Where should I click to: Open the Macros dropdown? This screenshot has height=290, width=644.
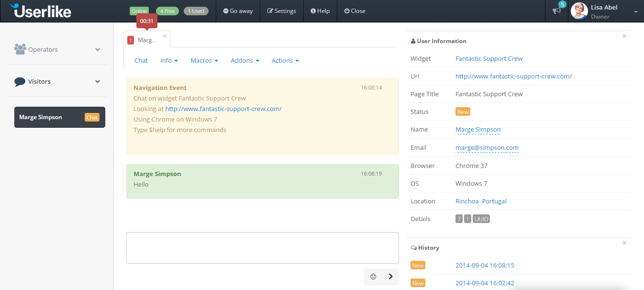click(204, 60)
